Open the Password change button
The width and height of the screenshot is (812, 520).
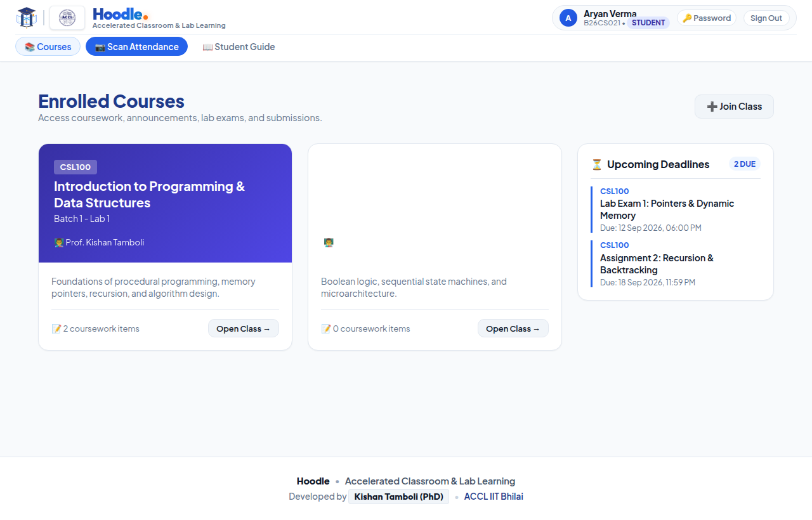click(x=707, y=18)
